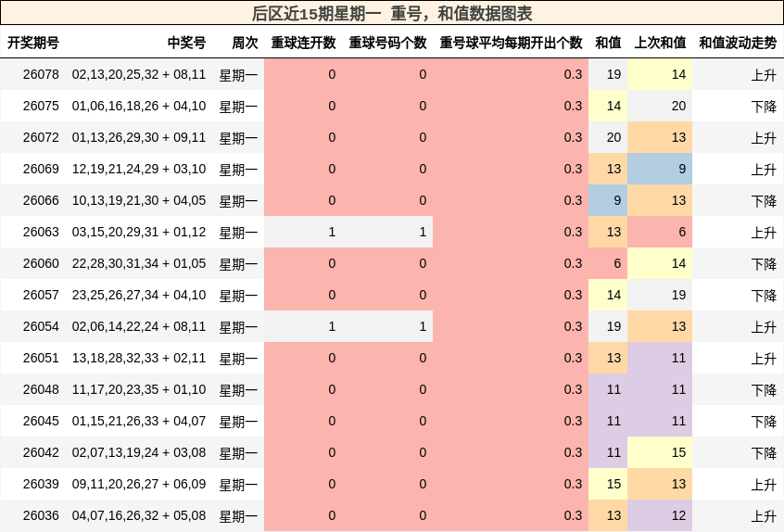Click winning numbers 22,28,30,31,34 + 01,05
784x532 pixels.
[139, 263]
